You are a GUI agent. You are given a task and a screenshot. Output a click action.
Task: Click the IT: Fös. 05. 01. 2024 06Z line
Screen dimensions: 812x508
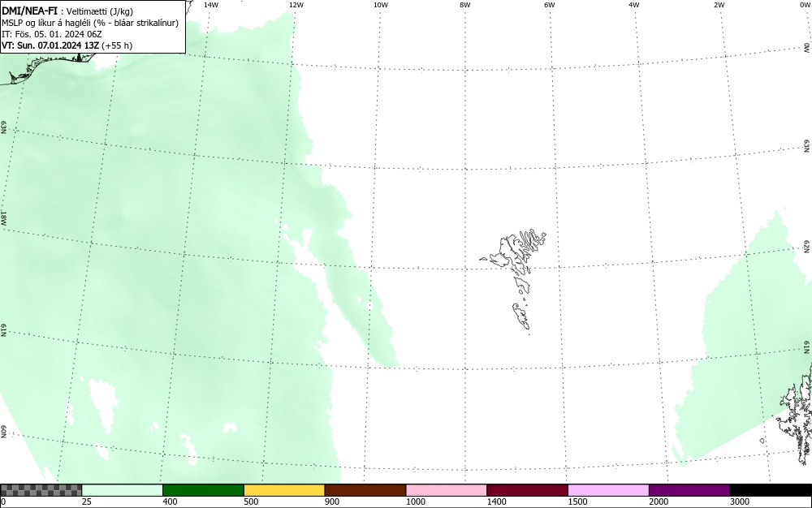[x=52, y=34]
